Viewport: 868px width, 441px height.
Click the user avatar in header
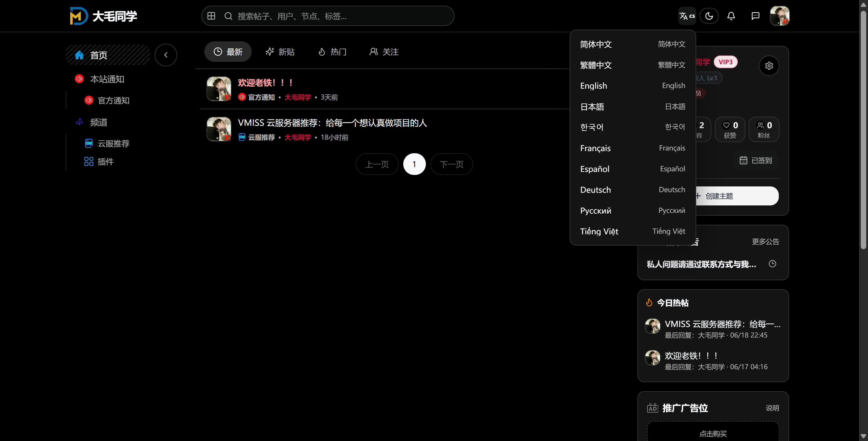tap(780, 16)
